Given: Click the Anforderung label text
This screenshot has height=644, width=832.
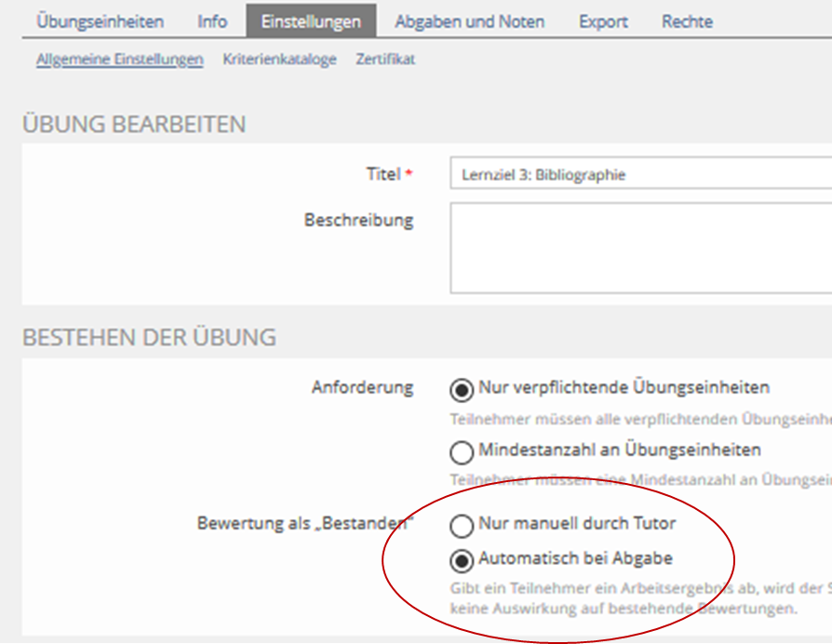Looking at the screenshot, I should click(x=362, y=387).
